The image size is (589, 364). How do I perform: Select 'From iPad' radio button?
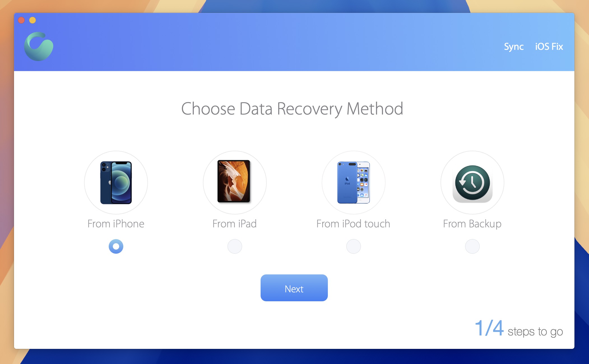point(235,246)
